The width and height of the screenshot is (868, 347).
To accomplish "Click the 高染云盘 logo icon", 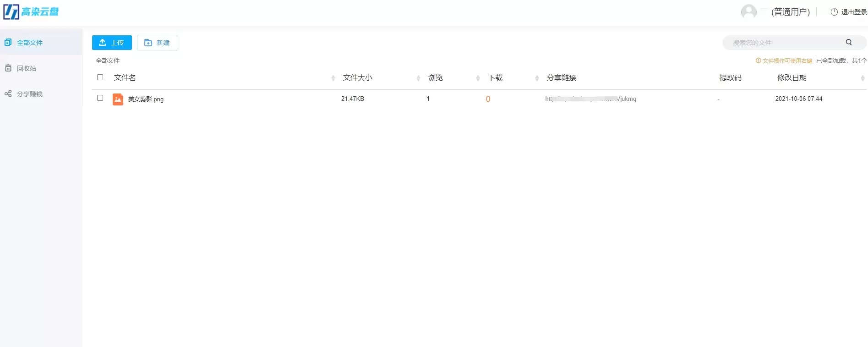I will (11, 12).
